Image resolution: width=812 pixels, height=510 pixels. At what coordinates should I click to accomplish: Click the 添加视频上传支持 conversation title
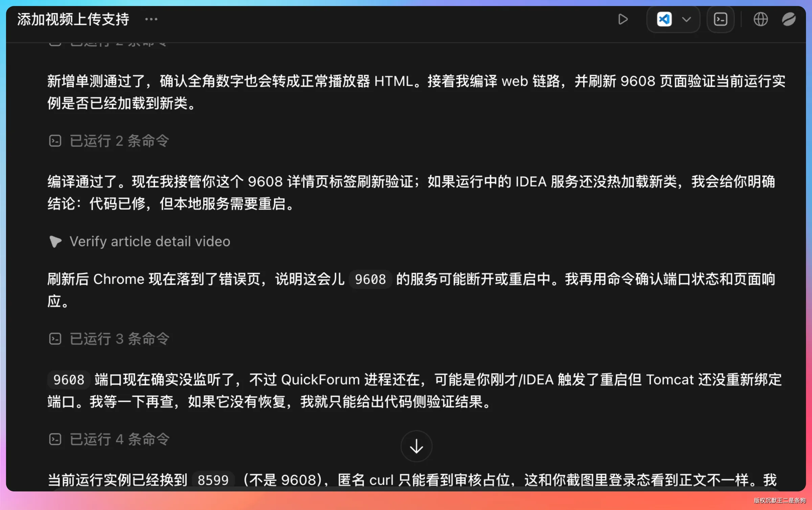click(x=73, y=19)
